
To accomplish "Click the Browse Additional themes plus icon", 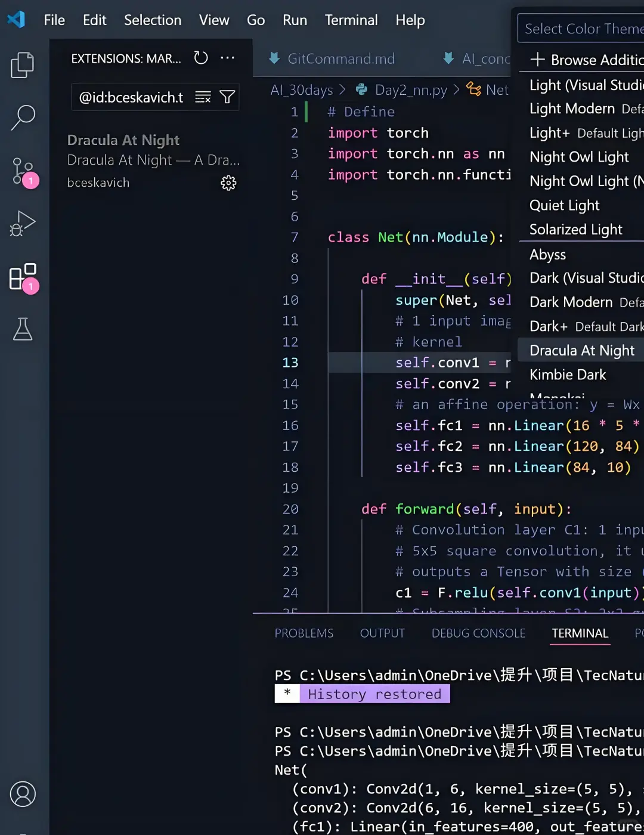I will (x=537, y=59).
